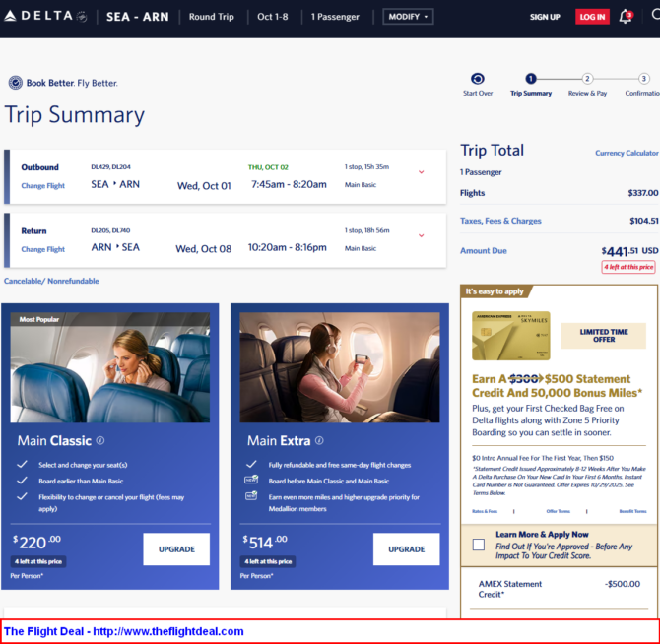Click the Delta logo in header
The width and height of the screenshot is (660, 644).
42,17
